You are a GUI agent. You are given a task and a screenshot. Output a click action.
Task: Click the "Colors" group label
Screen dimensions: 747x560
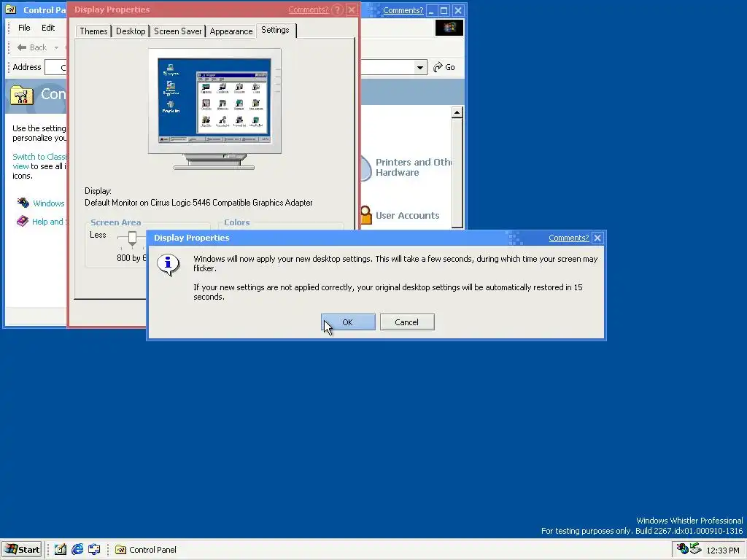tap(237, 222)
